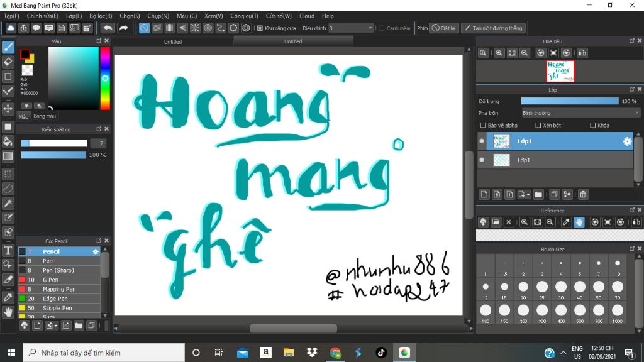The height and width of the screenshot is (362, 644).
Task: Show hidden system tray icons
Action: [x=563, y=353]
